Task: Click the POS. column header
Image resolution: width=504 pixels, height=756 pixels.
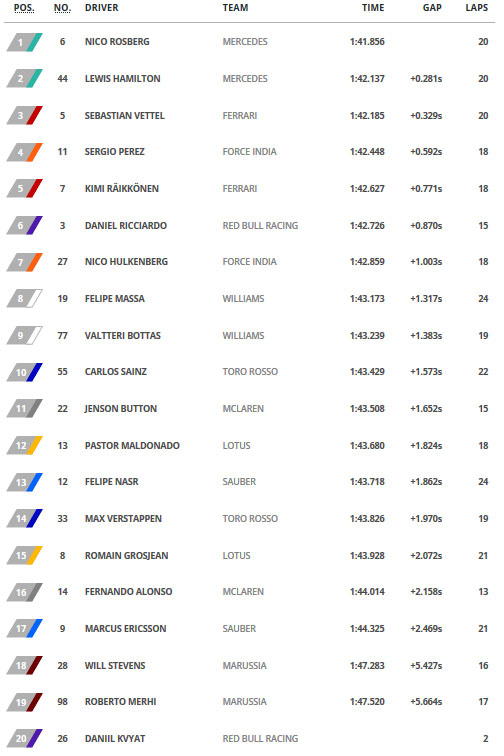Action: [x=24, y=8]
